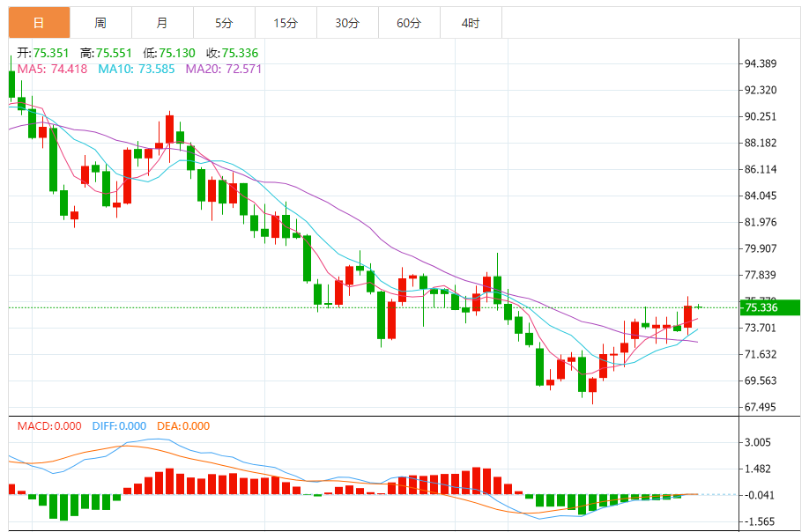This screenshot has width=809, height=532.
Task: Click the DIFF:0.000 label
Action: [x=119, y=426]
